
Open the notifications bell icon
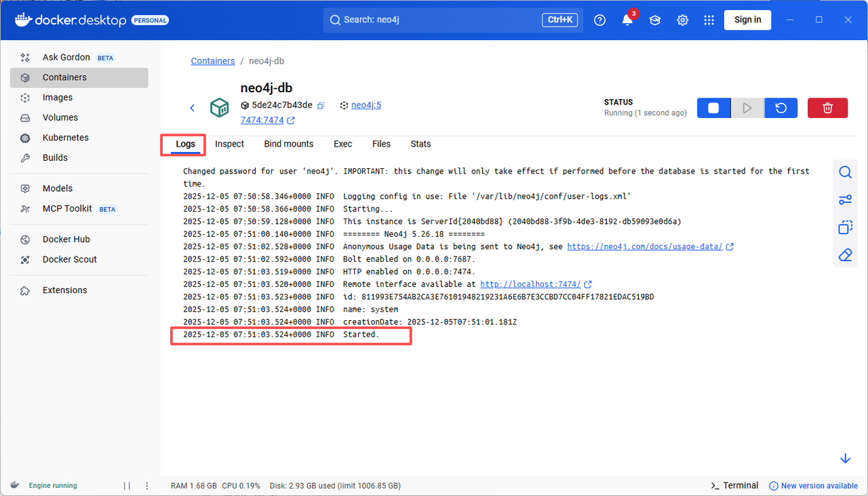click(x=627, y=20)
